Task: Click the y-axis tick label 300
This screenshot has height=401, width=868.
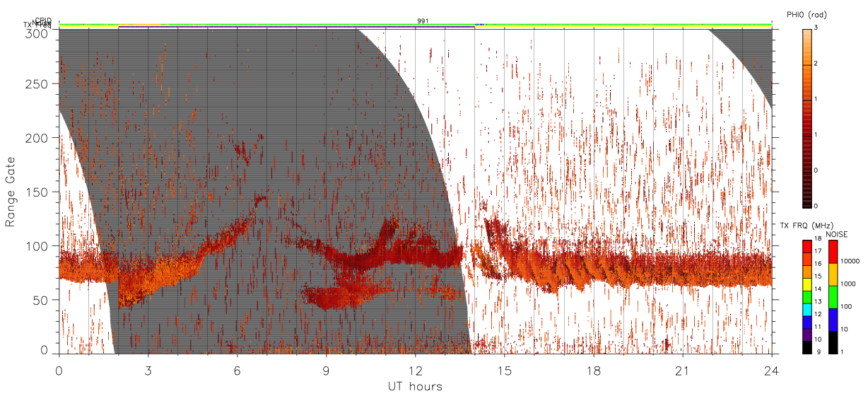Action: [37, 33]
